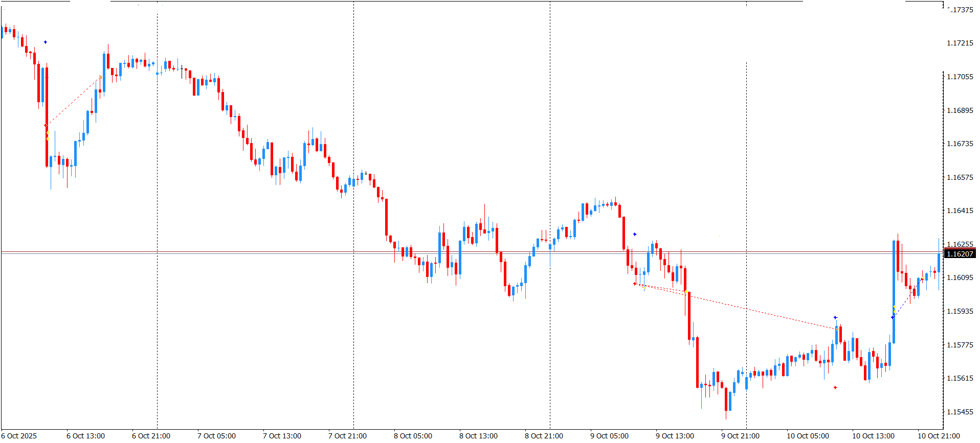Click the 1.16095 price level on the scale
This screenshot has width=980, height=443.
[x=960, y=277]
